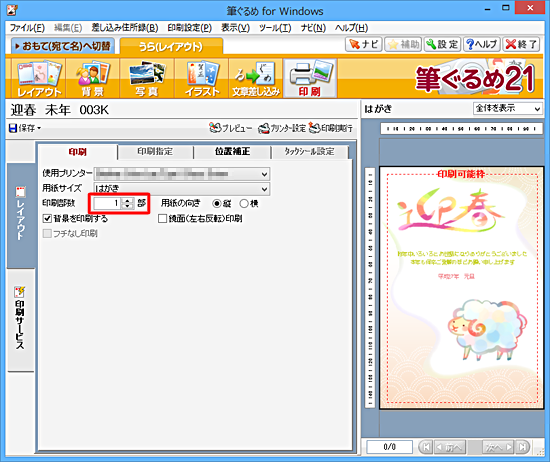Open the レイアウト toolbar icon
This screenshot has height=462, width=550.
[39, 78]
